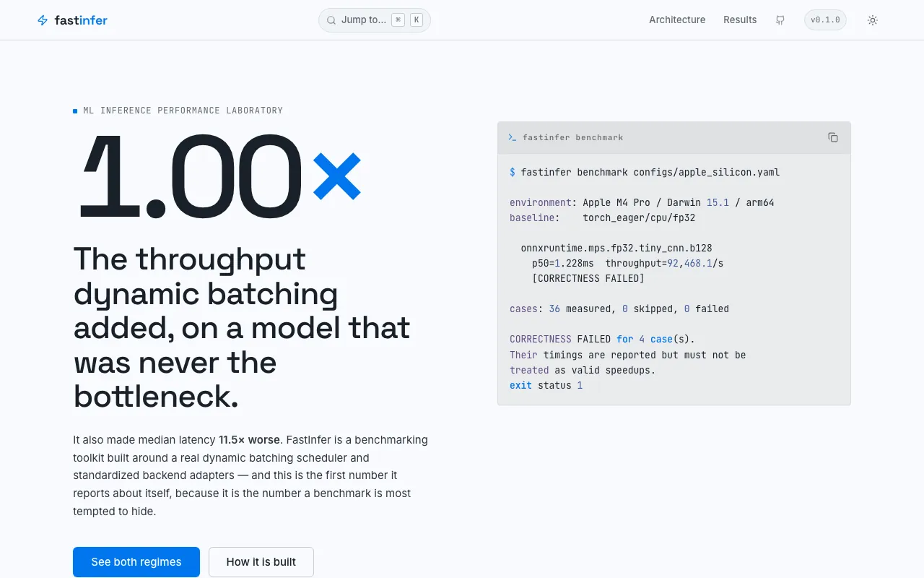The height and width of the screenshot is (578, 924).
Task: Click the cases: 36 measured line
Action: click(619, 309)
